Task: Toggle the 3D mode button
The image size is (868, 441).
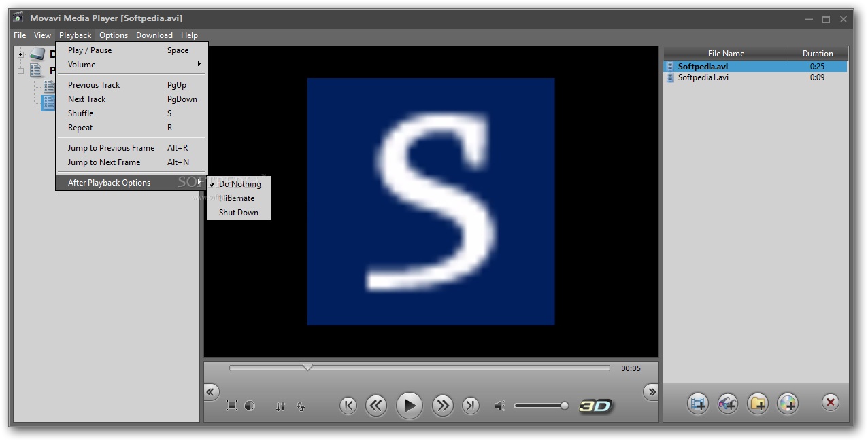Action: pos(596,406)
